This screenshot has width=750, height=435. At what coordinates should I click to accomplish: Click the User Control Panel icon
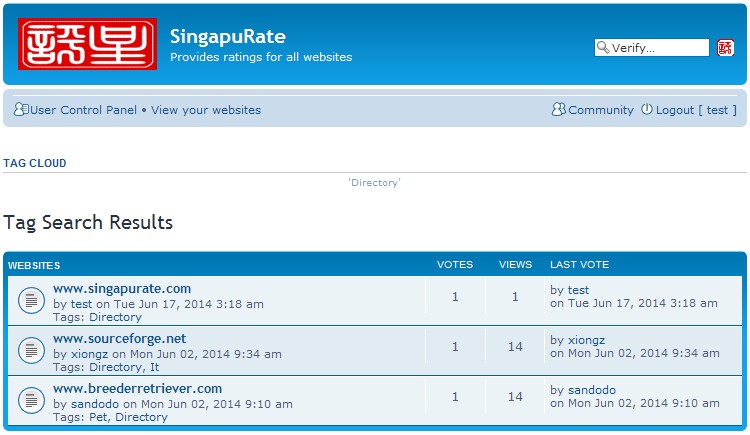point(21,110)
